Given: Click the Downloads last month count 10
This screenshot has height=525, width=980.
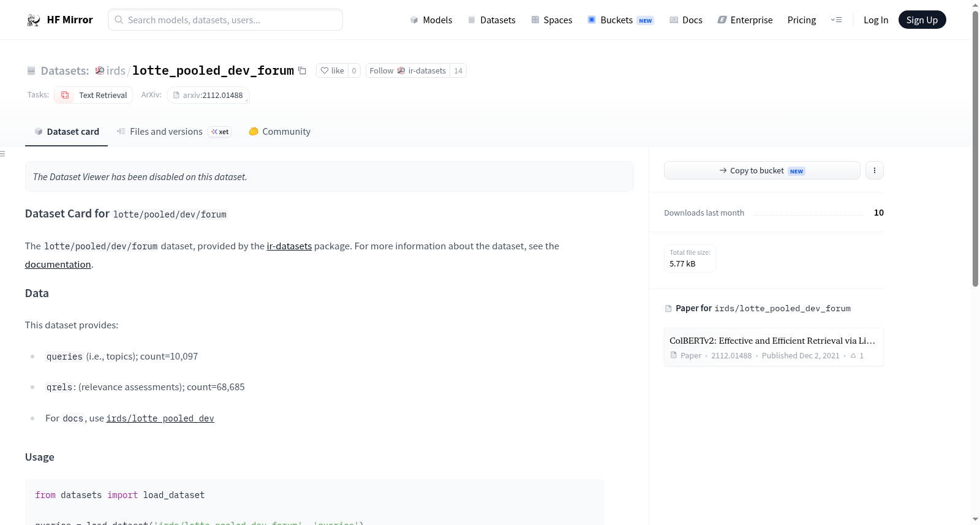Looking at the screenshot, I should tap(879, 213).
